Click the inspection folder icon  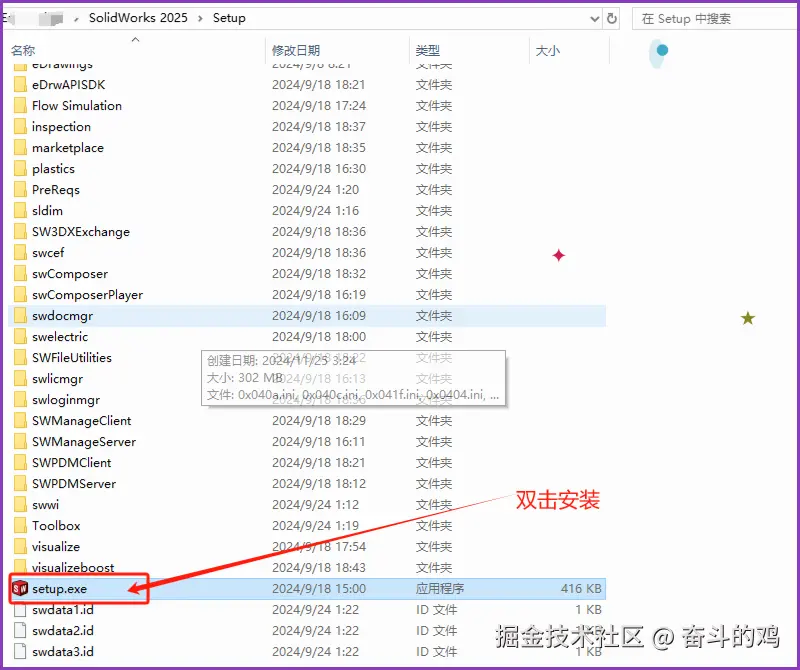click(x=20, y=127)
